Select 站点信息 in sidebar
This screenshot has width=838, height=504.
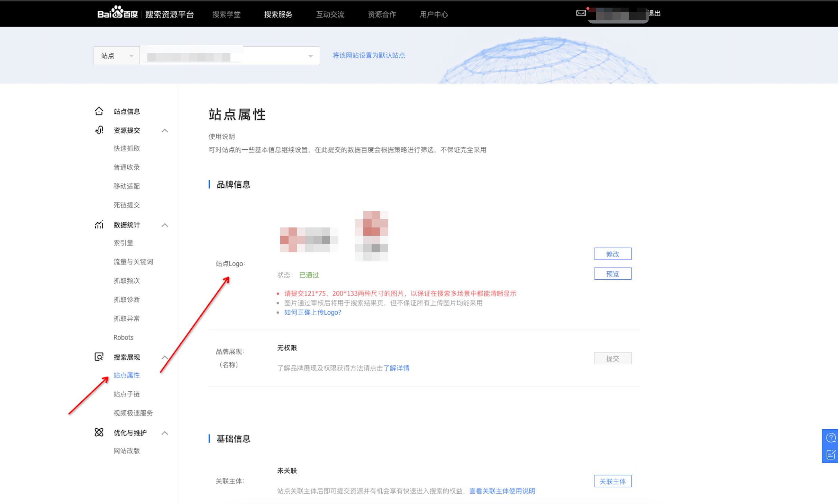point(127,111)
